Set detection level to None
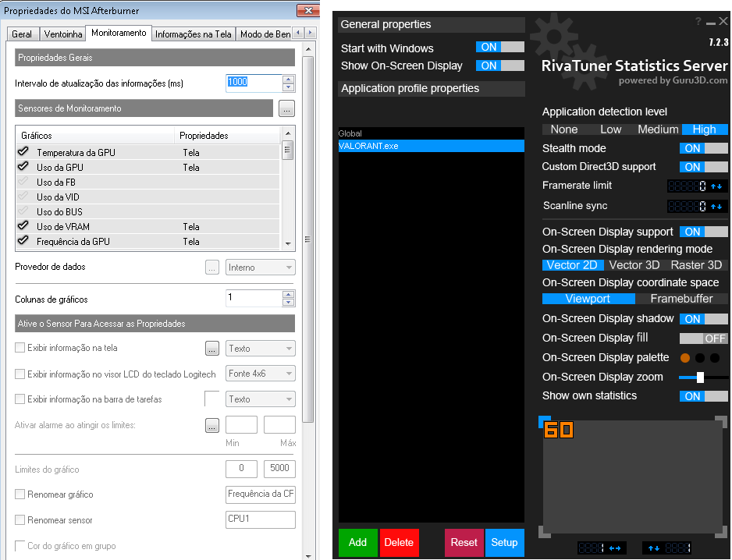This screenshot has width=732, height=560. [564, 129]
